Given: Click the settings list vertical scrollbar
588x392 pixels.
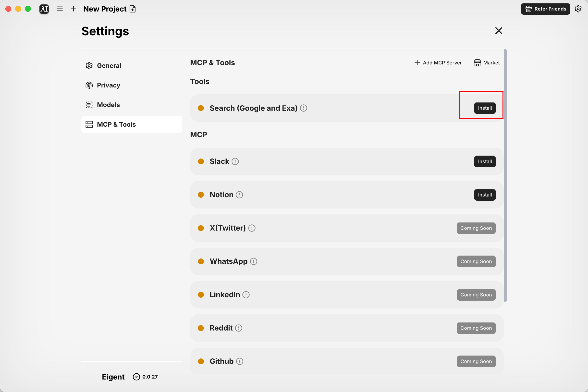Looking at the screenshot, I should point(505,175).
